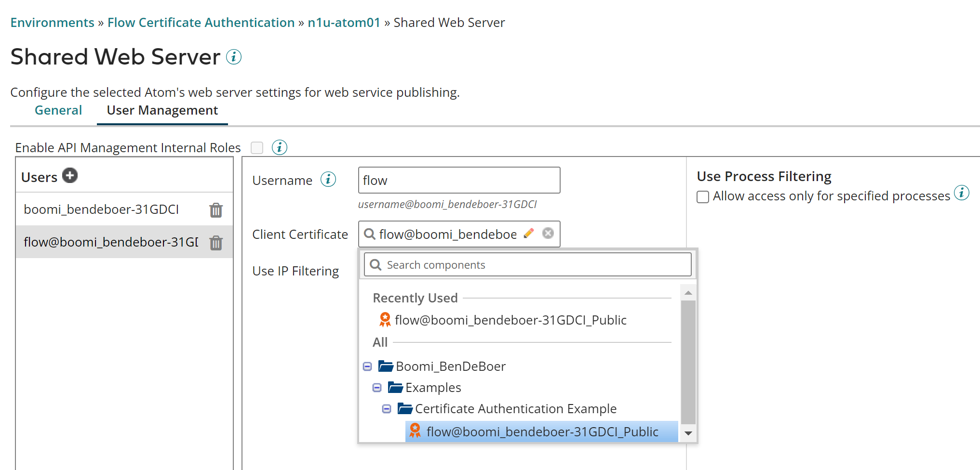Collapse the Certificate Authentication Example folder
Screen dimensions: 980x470
point(386,408)
